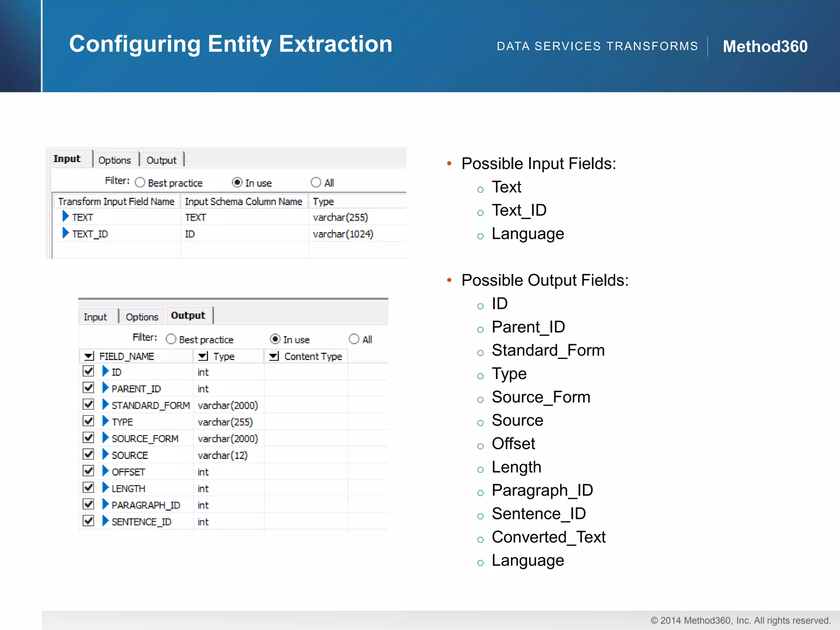This screenshot has height=630, width=840.
Task: Click the blue arrow icon next to PARAGRAPH_ID
Action: coord(105,504)
